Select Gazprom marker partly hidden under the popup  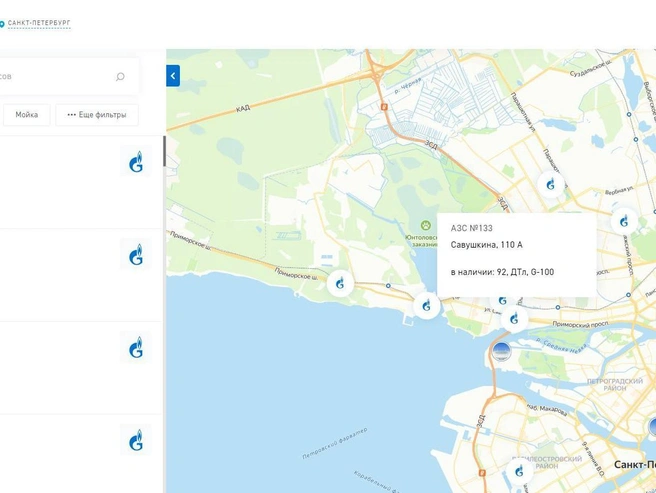tap(502, 301)
